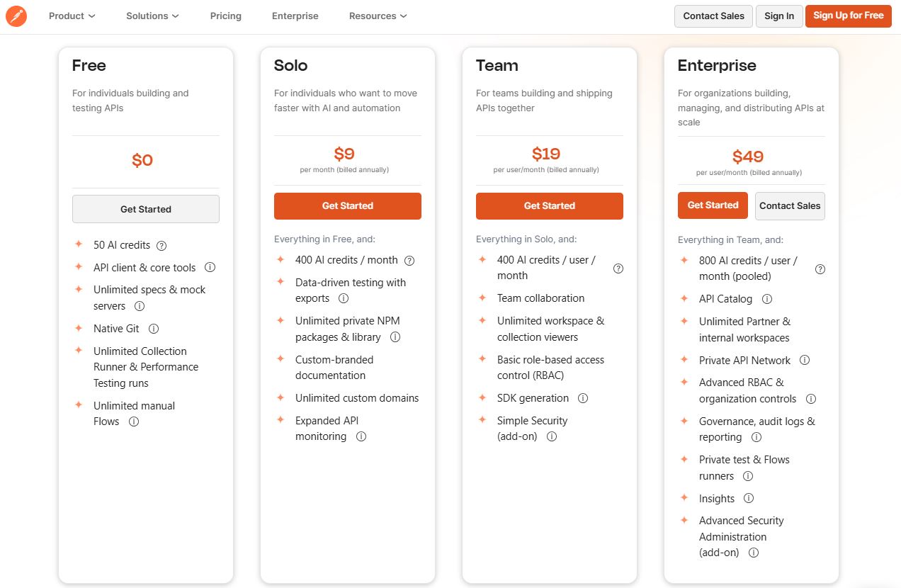The image size is (901, 588).
Task: Click the question mark beside 400 AI credits
Action: pos(409,260)
